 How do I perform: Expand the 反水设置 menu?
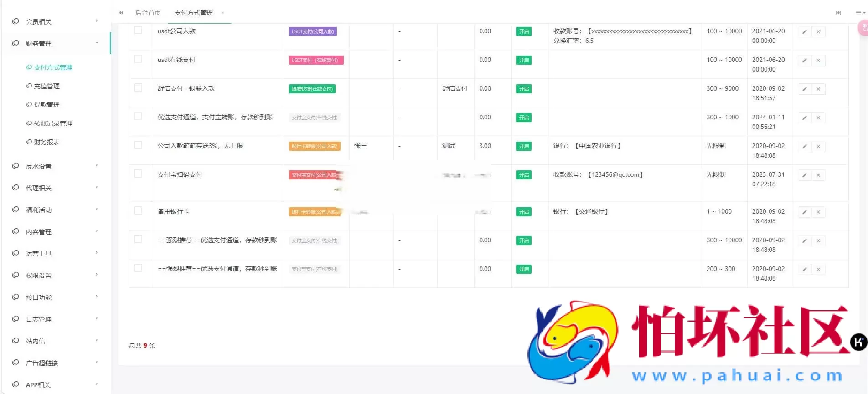point(56,166)
